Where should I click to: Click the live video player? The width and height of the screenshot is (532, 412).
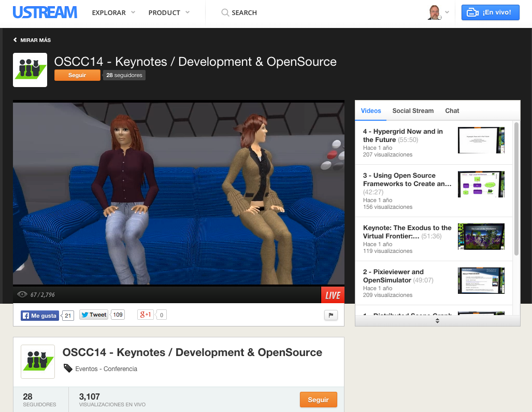point(179,193)
